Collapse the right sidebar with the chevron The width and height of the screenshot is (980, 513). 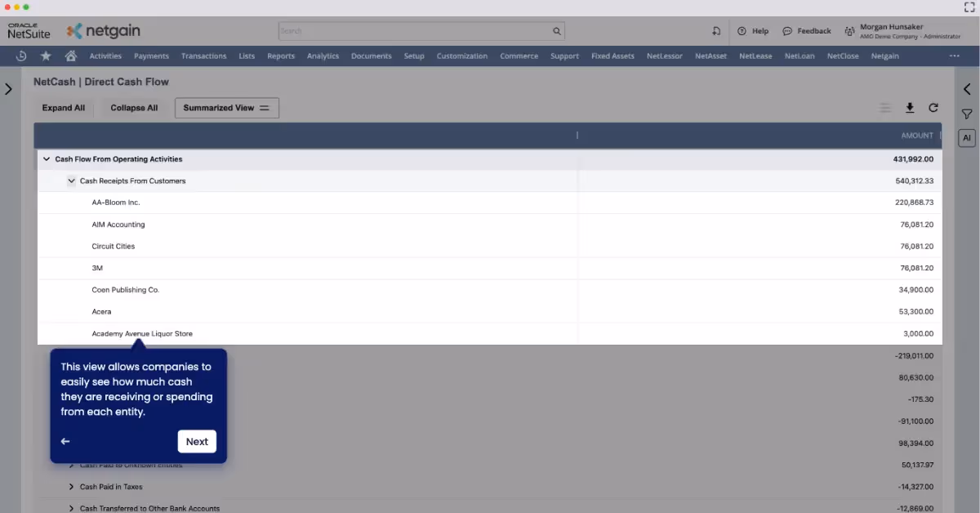point(967,89)
